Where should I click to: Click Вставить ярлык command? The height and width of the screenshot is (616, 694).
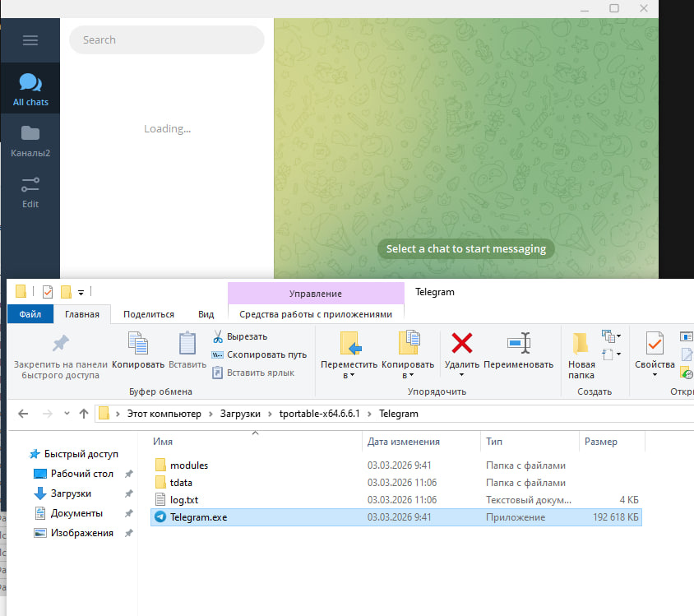253,373
